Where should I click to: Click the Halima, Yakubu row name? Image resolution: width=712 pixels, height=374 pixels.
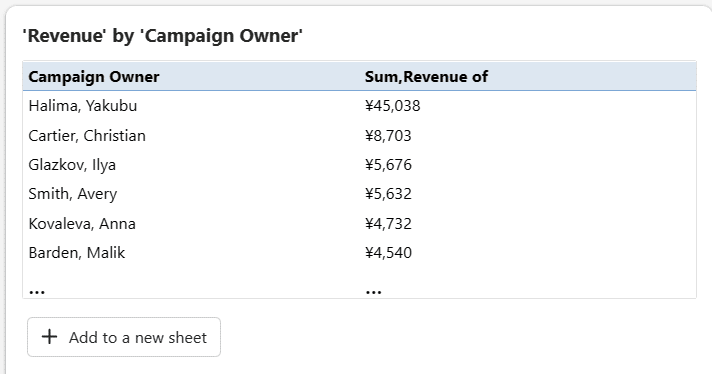pyautogui.click(x=83, y=106)
